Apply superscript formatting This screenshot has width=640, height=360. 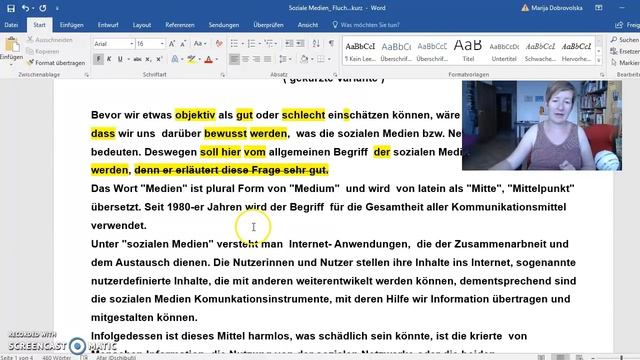point(160,60)
